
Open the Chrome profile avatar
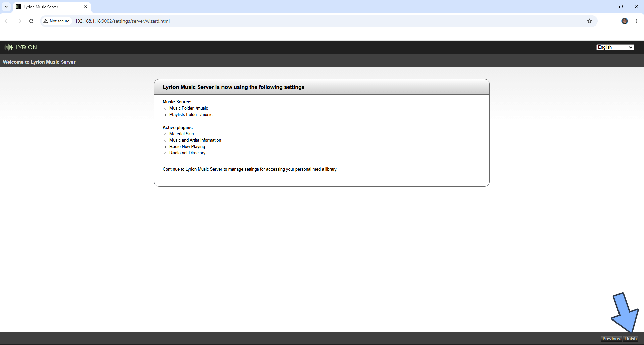[625, 21]
